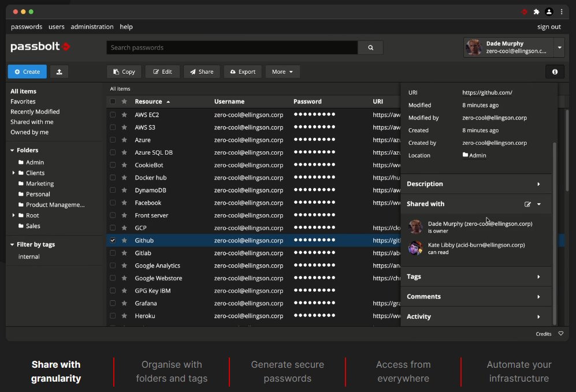Open the More dropdown menu
Screen dimensions: 576x392
(x=282, y=72)
